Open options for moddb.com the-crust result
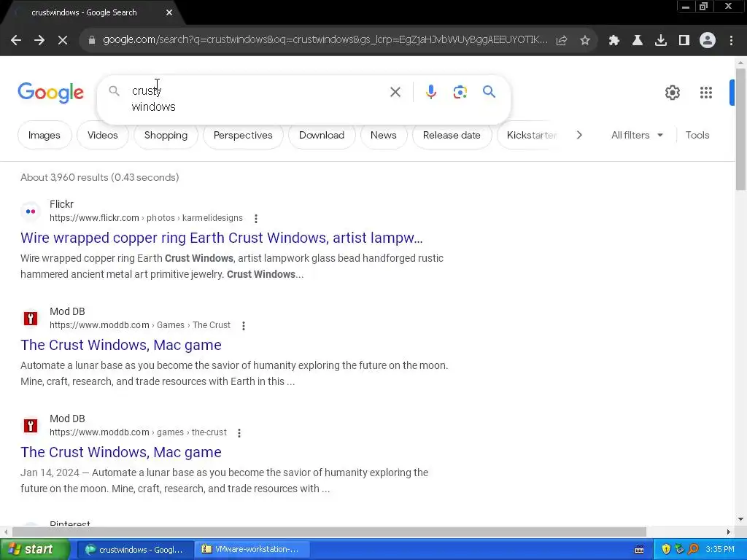Image resolution: width=747 pixels, height=560 pixels. coord(239,433)
